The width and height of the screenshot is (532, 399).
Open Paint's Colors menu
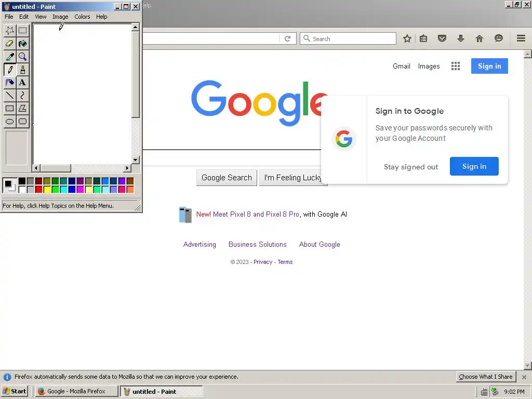pyautogui.click(x=82, y=17)
